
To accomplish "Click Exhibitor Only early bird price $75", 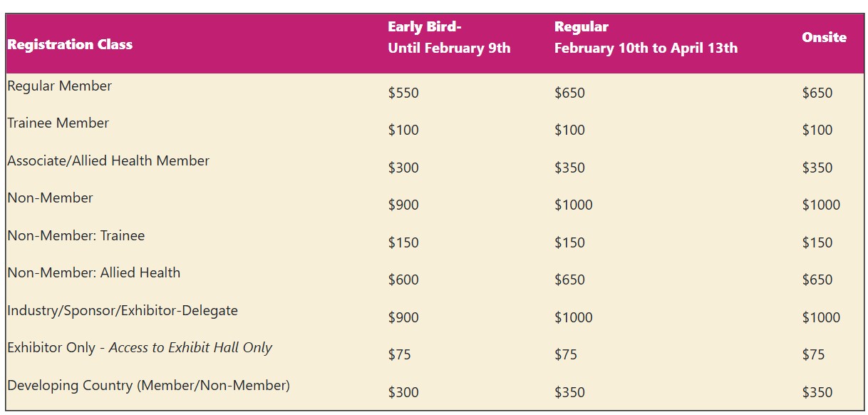I will tap(400, 355).
